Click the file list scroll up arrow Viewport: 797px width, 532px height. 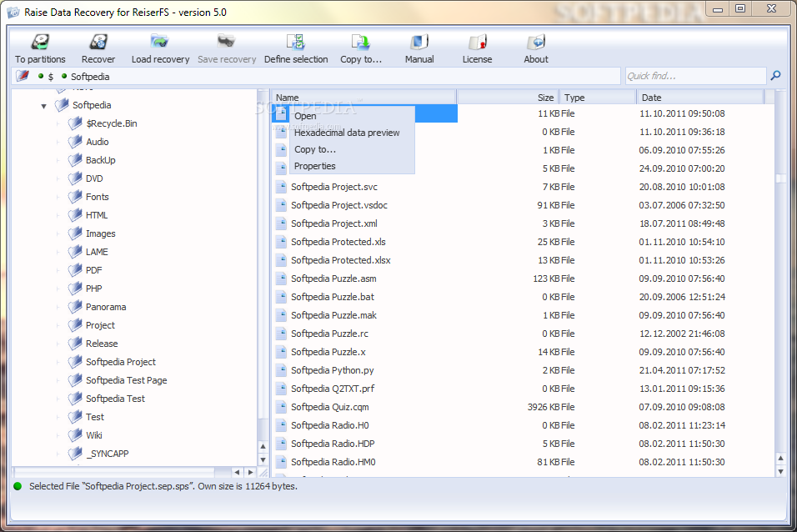pos(780,459)
